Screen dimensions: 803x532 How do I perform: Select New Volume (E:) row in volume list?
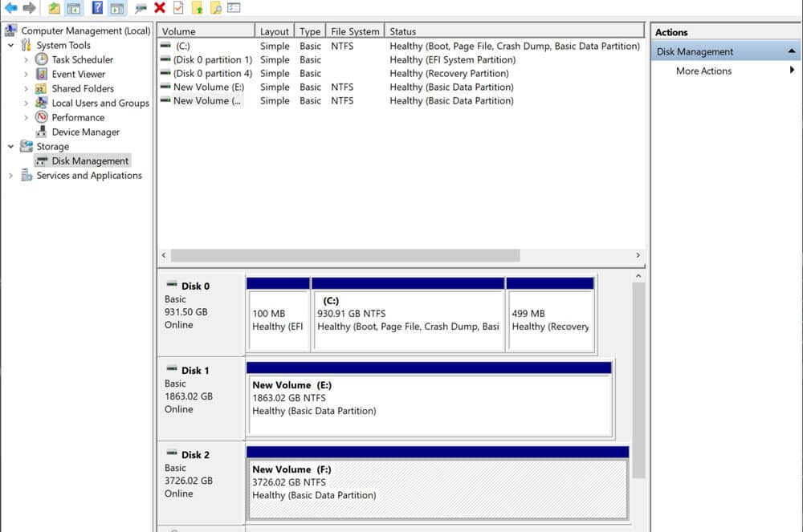pos(401,87)
